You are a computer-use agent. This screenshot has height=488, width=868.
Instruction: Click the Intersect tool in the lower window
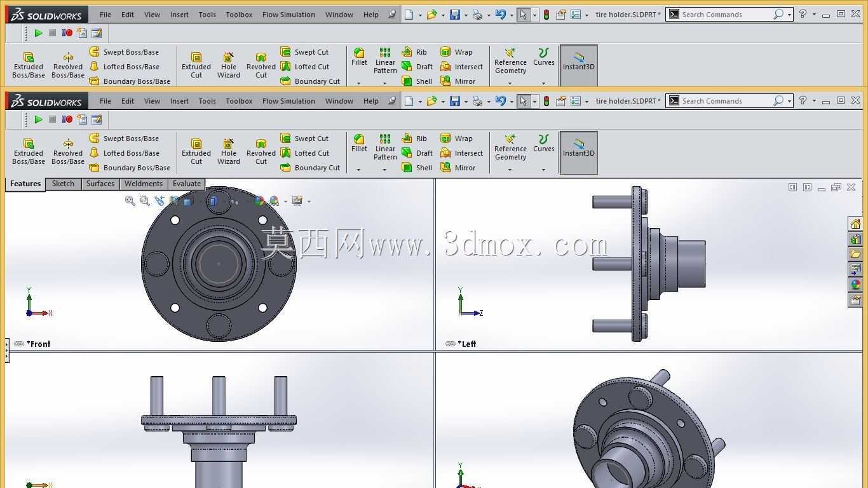click(461, 153)
